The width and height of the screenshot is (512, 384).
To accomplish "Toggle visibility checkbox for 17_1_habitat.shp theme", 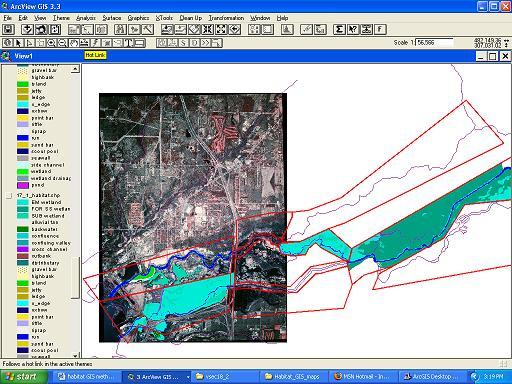I will [x=9, y=196].
